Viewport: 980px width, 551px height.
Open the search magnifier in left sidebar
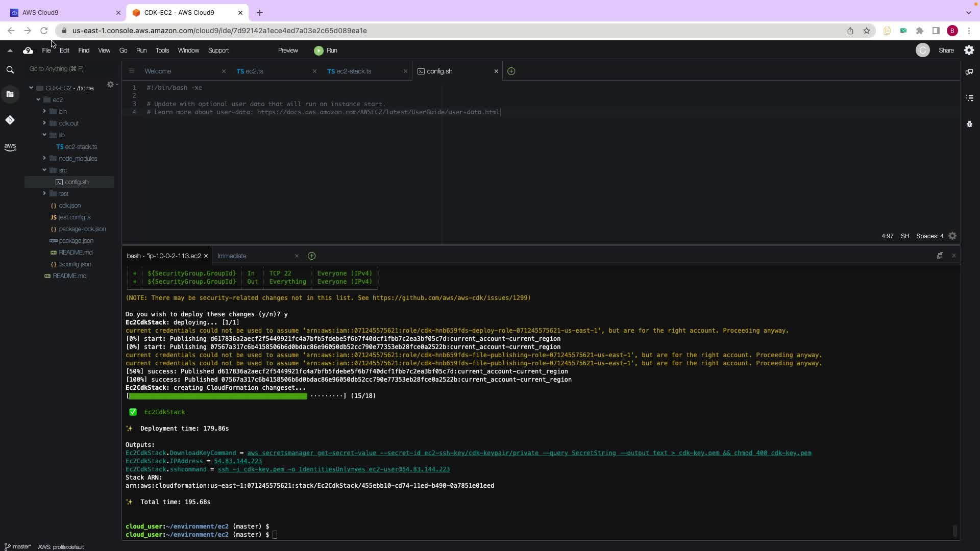(x=10, y=70)
